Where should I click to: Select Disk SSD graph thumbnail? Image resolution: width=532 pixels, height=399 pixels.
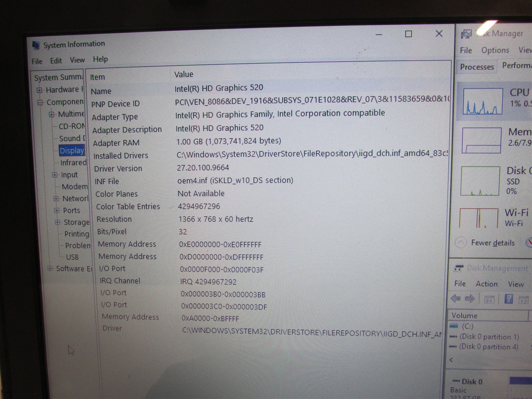click(480, 181)
